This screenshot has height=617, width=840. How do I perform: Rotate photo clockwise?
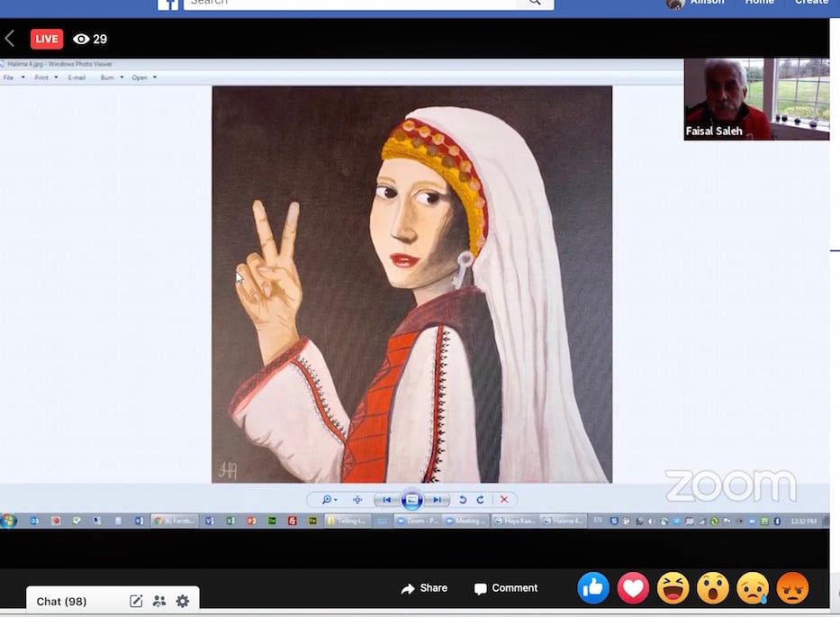(481, 500)
